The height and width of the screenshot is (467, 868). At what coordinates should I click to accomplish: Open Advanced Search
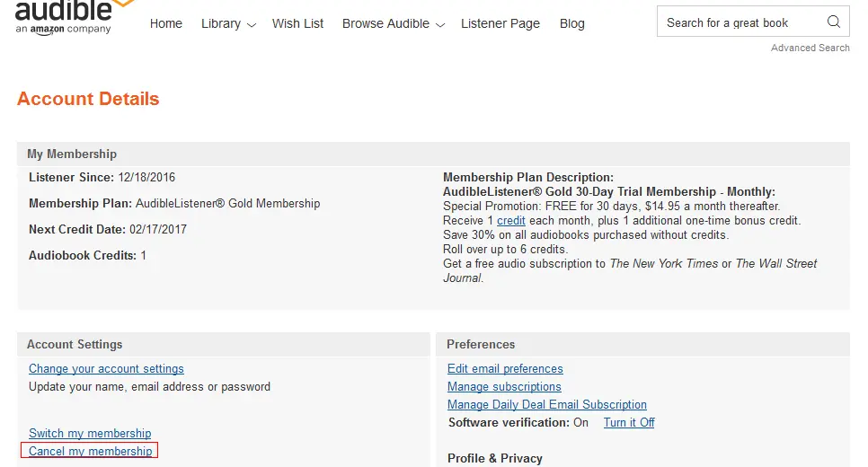point(810,48)
